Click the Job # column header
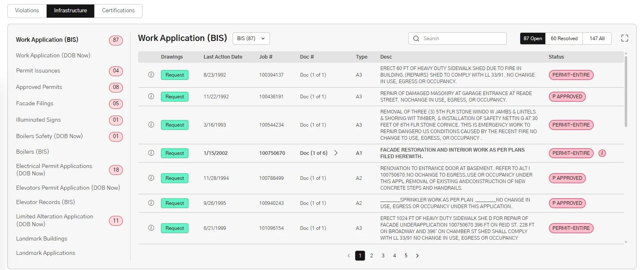 click(x=266, y=57)
